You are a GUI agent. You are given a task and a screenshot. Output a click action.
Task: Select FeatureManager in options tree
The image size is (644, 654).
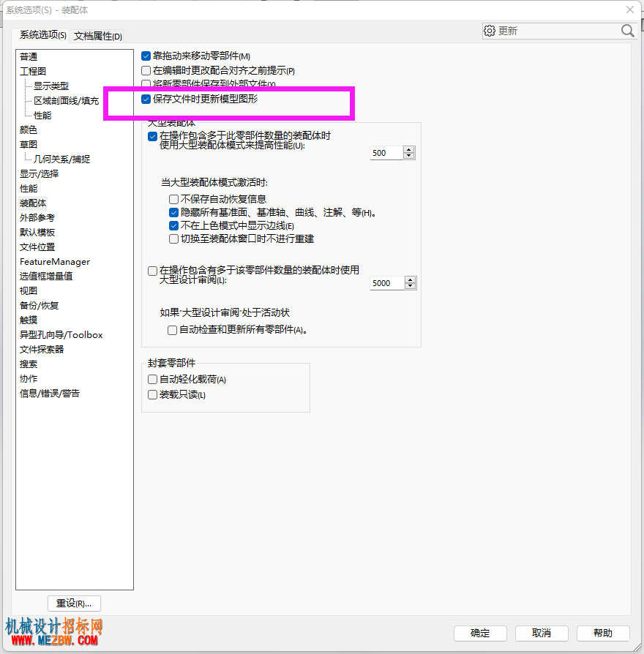(55, 261)
